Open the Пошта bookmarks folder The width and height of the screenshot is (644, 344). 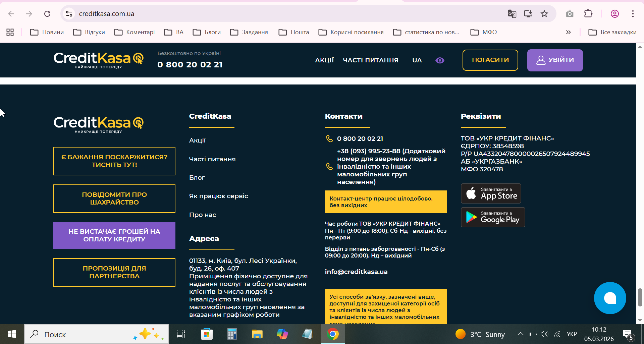click(x=294, y=32)
